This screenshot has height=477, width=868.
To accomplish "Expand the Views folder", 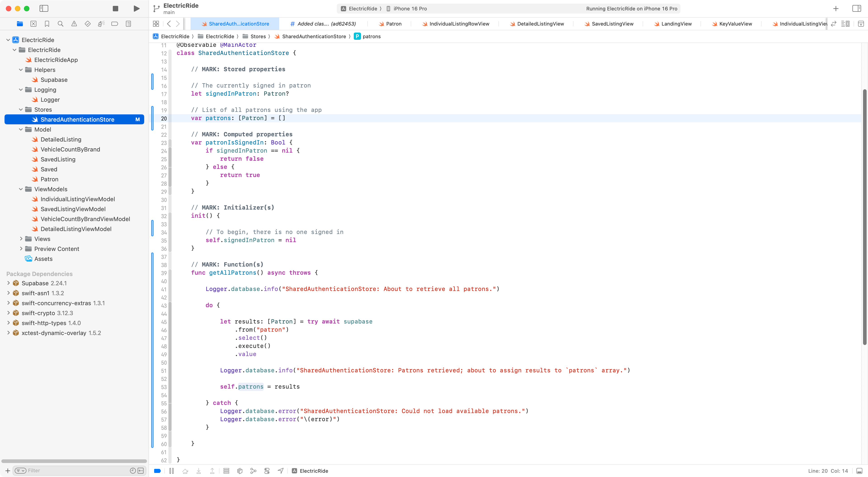I will coord(21,239).
